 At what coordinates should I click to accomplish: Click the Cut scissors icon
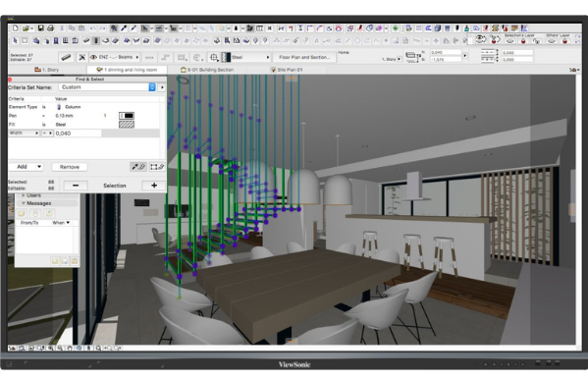pos(62,28)
